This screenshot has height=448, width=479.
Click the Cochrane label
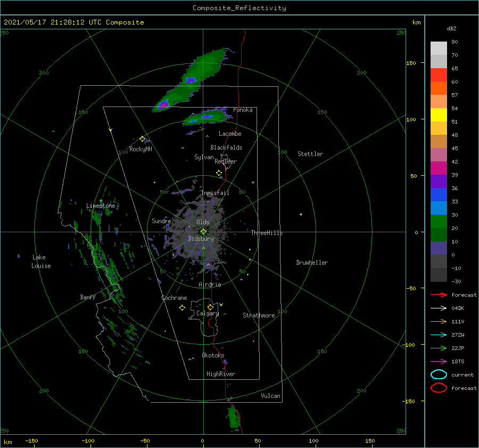pyautogui.click(x=174, y=298)
